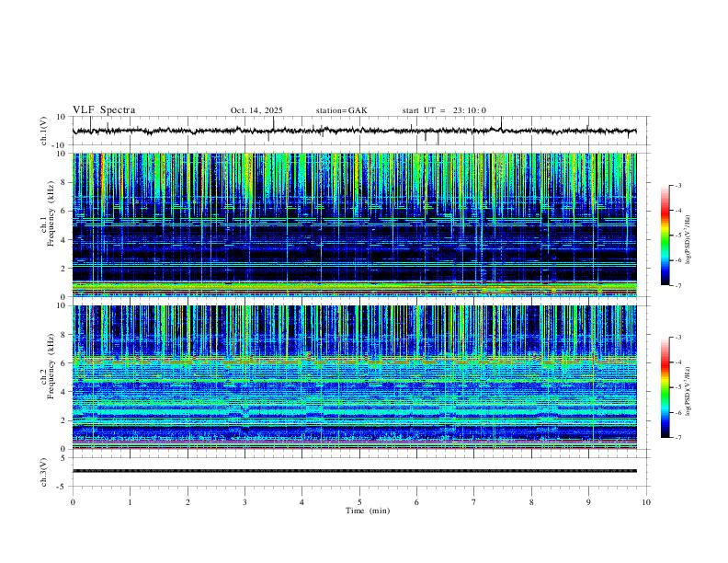This screenshot has height=563, width=728.
Task: Click the ch.2 spectrogram panel
Action: point(354,377)
